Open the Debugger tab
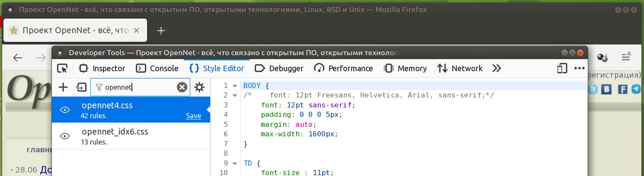 pyautogui.click(x=279, y=68)
